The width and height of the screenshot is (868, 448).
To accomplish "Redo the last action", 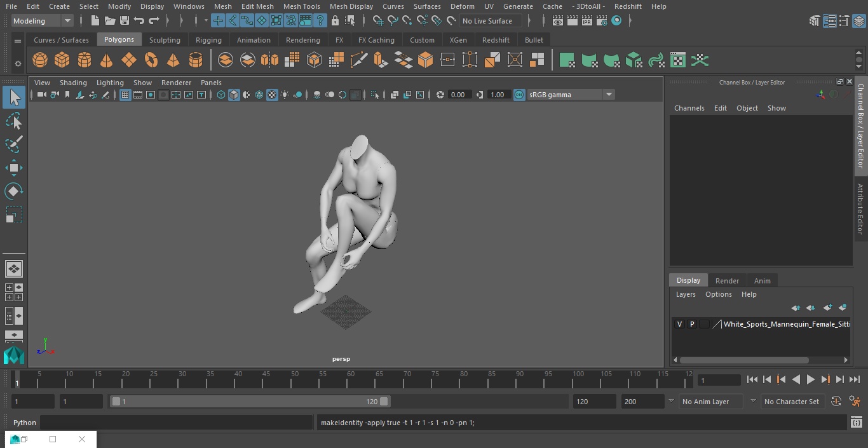I will (154, 21).
